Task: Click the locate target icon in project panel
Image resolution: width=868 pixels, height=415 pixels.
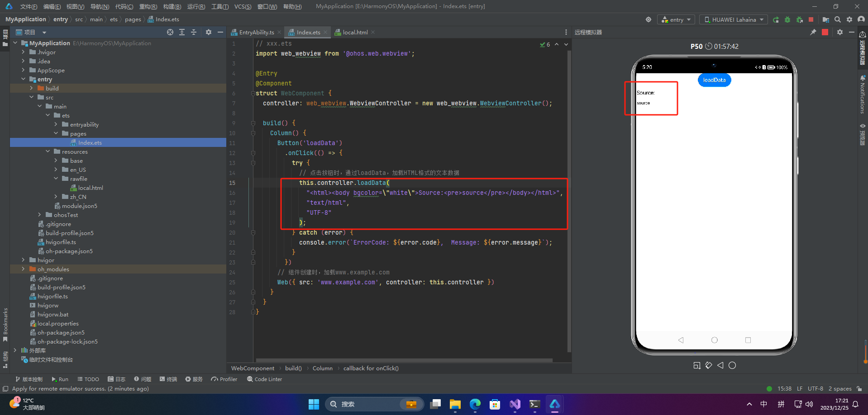Action: coord(170,32)
